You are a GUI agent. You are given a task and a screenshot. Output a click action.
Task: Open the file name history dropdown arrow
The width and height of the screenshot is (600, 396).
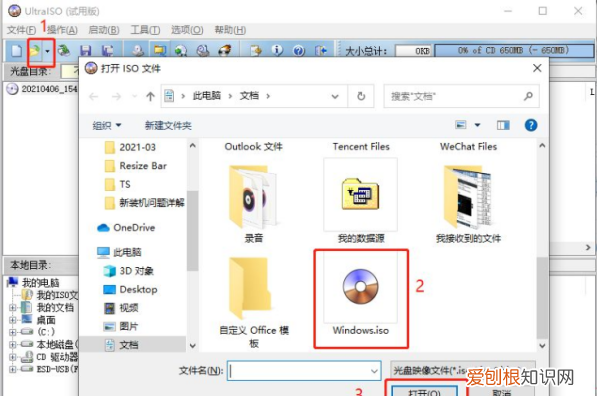tap(374, 371)
